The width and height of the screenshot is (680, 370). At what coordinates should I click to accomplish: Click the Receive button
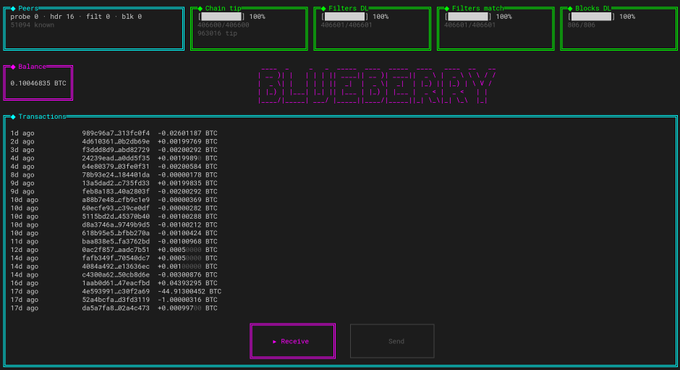point(293,341)
